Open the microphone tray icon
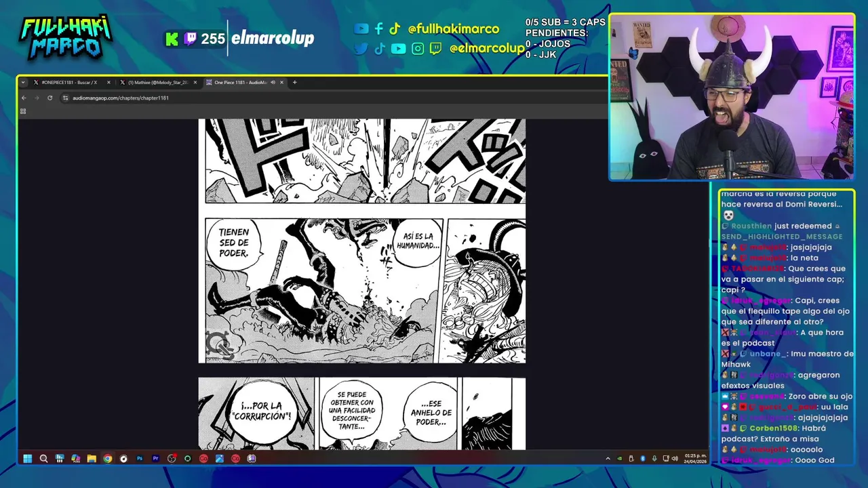This screenshot has width=868, height=488. click(x=654, y=459)
